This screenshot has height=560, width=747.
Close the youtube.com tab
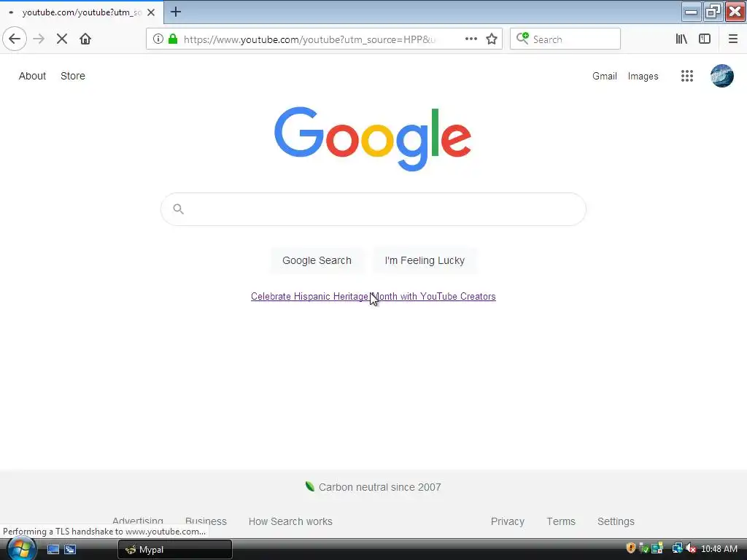[151, 12]
